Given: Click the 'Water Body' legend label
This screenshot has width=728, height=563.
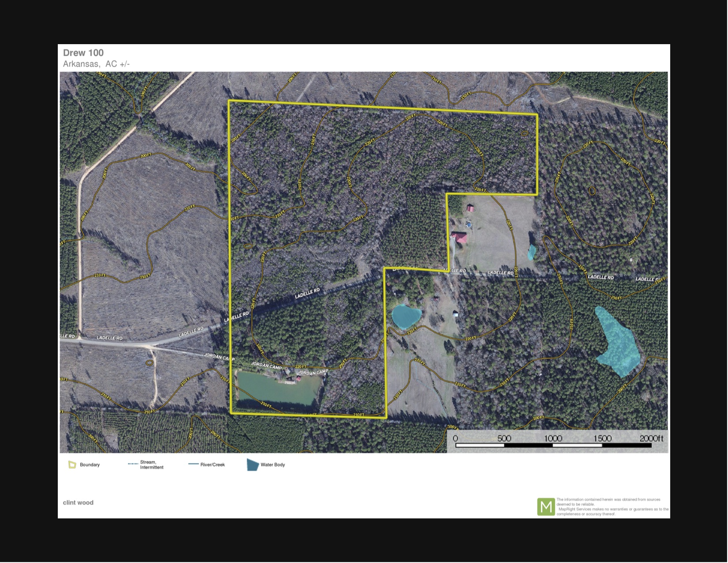Looking at the screenshot, I should pos(273,465).
